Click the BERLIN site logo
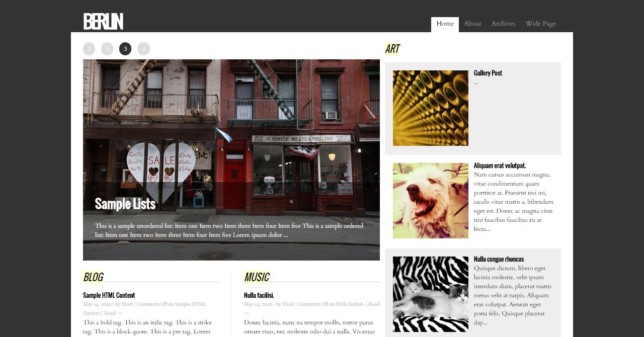Image resolution: width=644 pixels, height=337 pixels. (103, 22)
